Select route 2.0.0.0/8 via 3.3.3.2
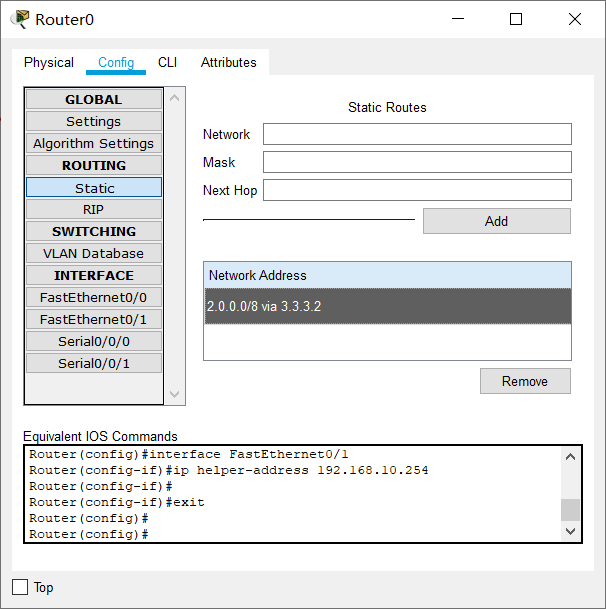This screenshot has height=609, width=606. (387, 306)
